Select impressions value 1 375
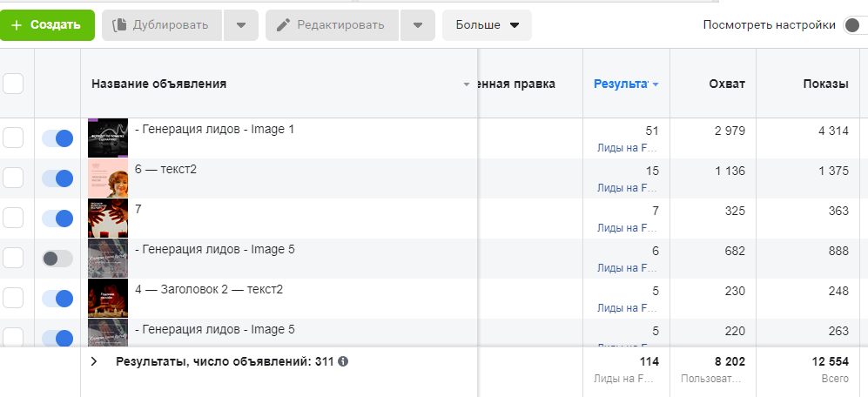 [833, 172]
